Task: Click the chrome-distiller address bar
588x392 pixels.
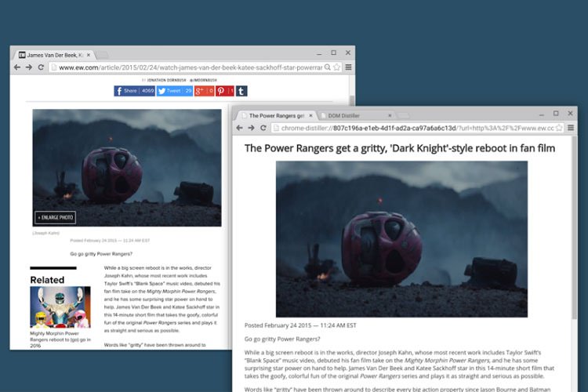Action: 417,128
